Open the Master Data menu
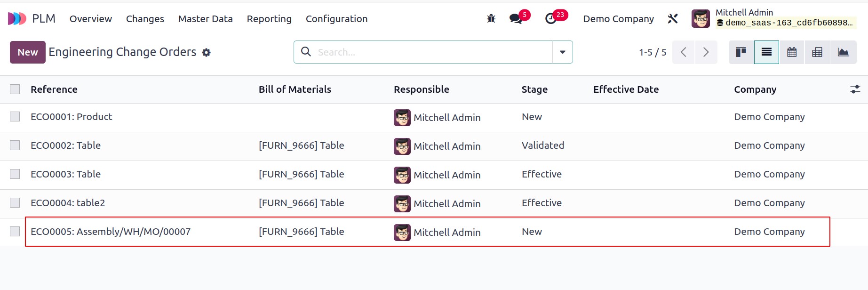This screenshot has height=290, width=868. [x=205, y=19]
